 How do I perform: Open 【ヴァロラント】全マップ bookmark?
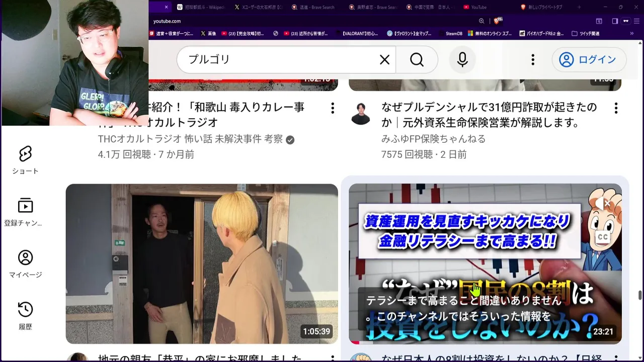tap(410, 34)
